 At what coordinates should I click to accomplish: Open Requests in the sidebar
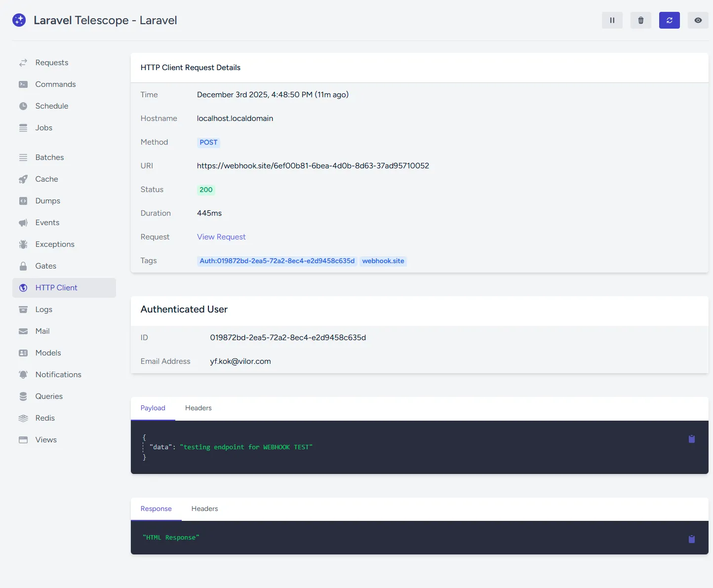click(x=64, y=63)
